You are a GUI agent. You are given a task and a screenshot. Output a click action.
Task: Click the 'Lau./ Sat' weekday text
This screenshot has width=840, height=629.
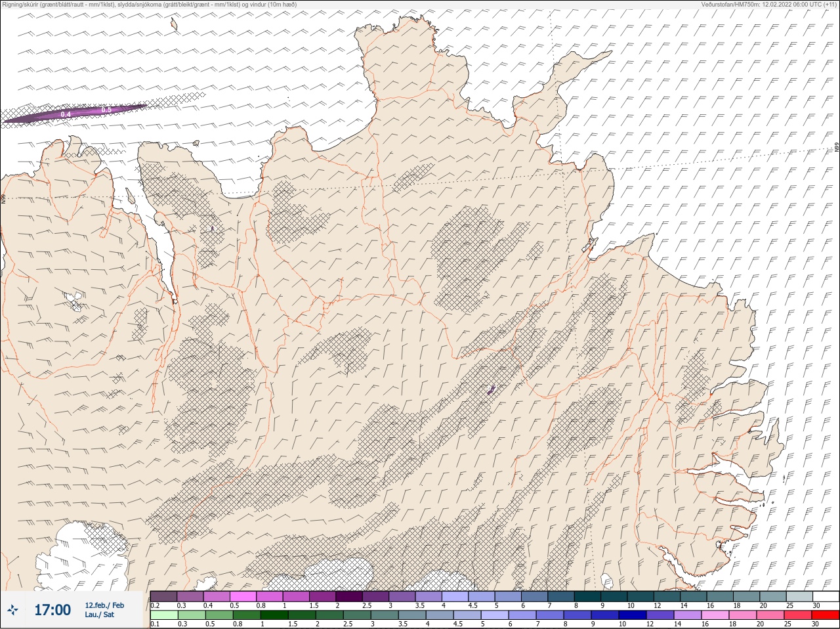pos(99,615)
